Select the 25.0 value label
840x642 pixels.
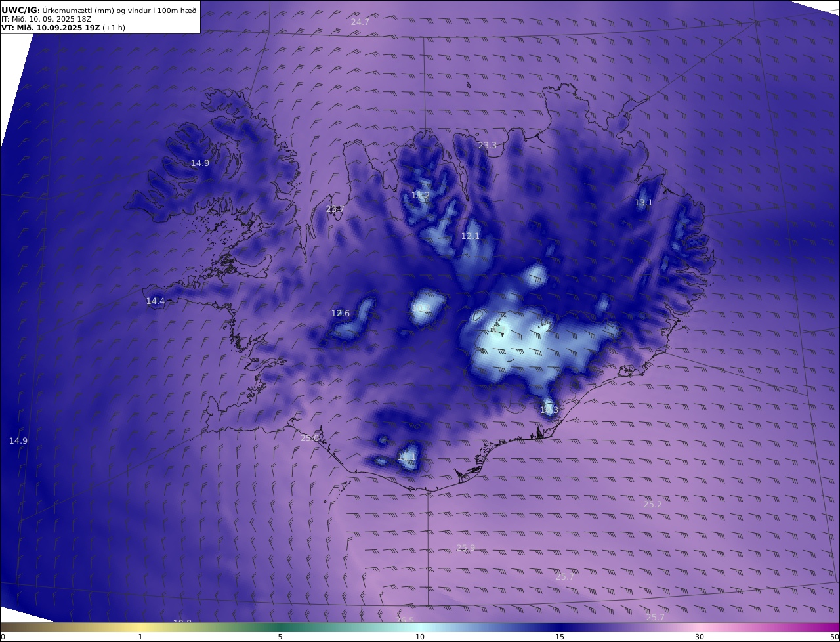point(310,438)
